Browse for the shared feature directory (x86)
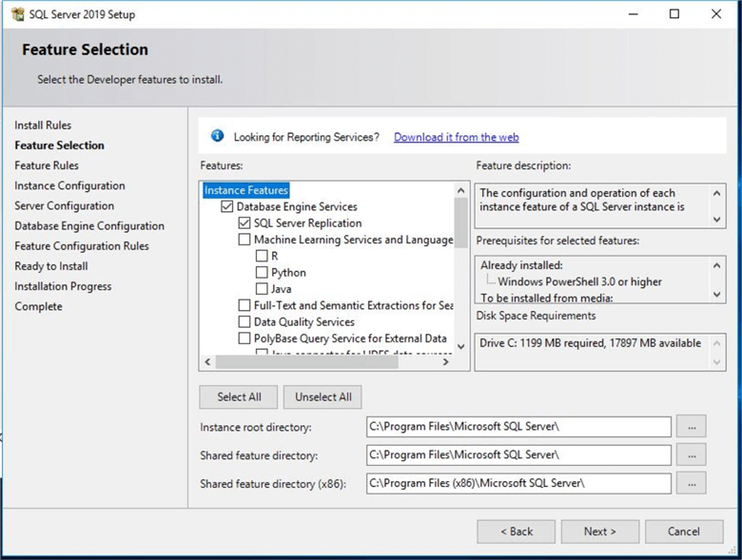Image resolution: width=742 pixels, height=560 pixels. 691,484
